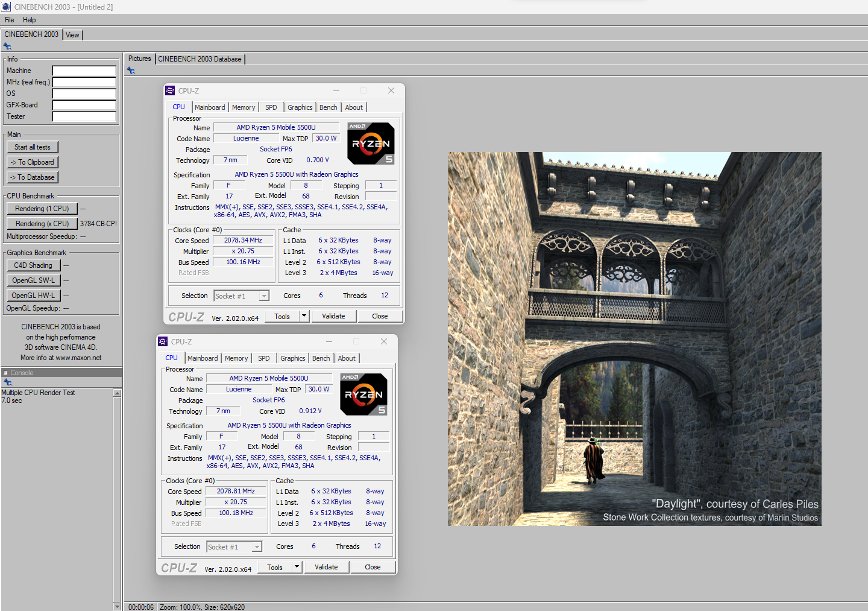868x611 pixels.
Task: Open the Socket #1 selection dropdown in the upper CPU-Z window
Action: 241,296
